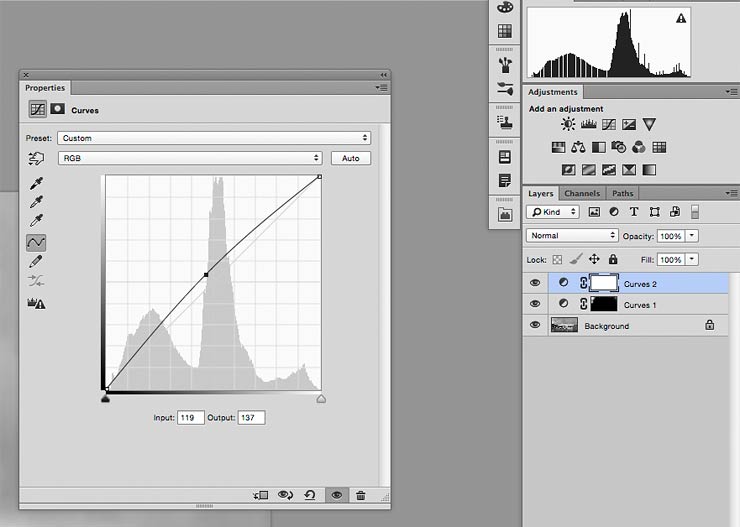Add a Threshold adjustment
This screenshot has width=740, height=527.
(x=609, y=169)
